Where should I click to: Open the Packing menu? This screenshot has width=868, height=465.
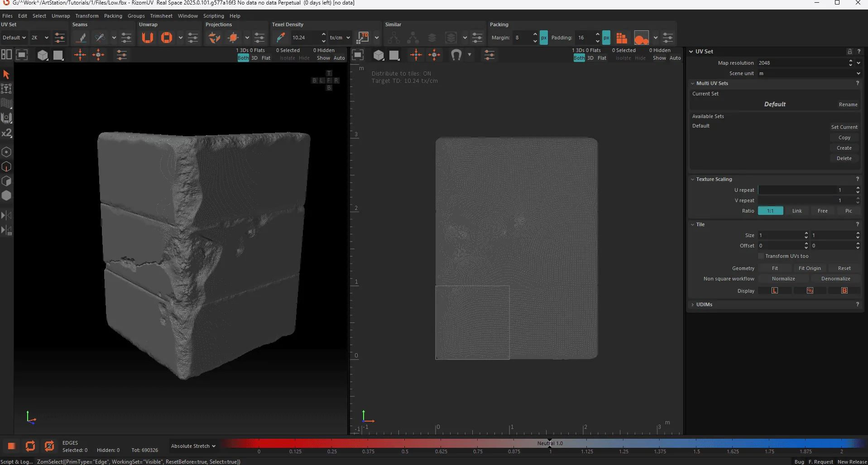tap(113, 16)
